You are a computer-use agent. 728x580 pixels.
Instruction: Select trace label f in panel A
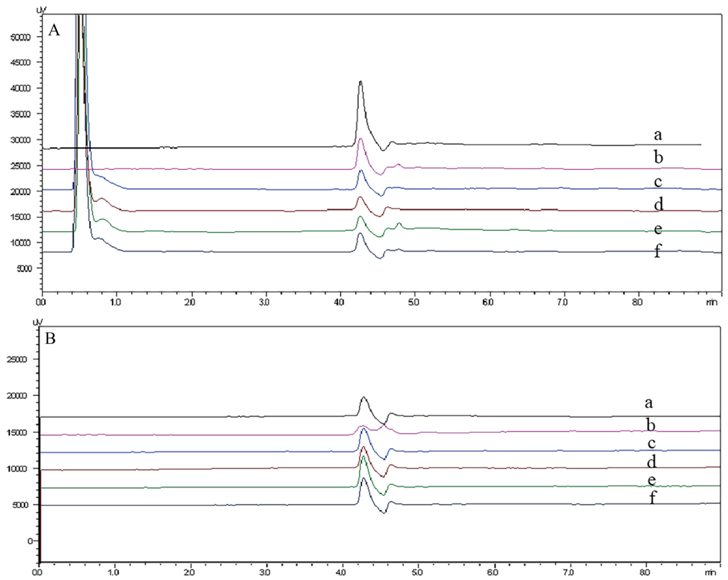coord(657,251)
